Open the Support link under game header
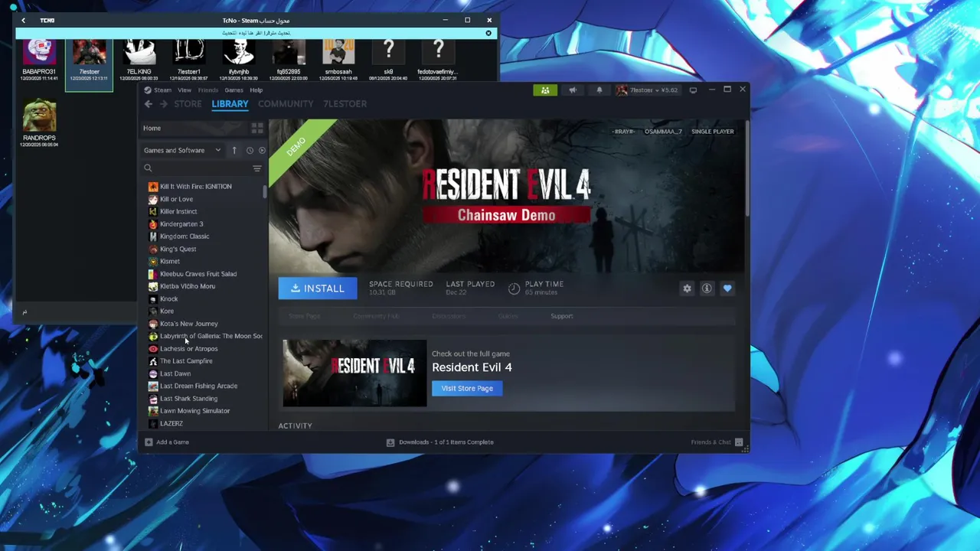 pyautogui.click(x=561, y=316)
